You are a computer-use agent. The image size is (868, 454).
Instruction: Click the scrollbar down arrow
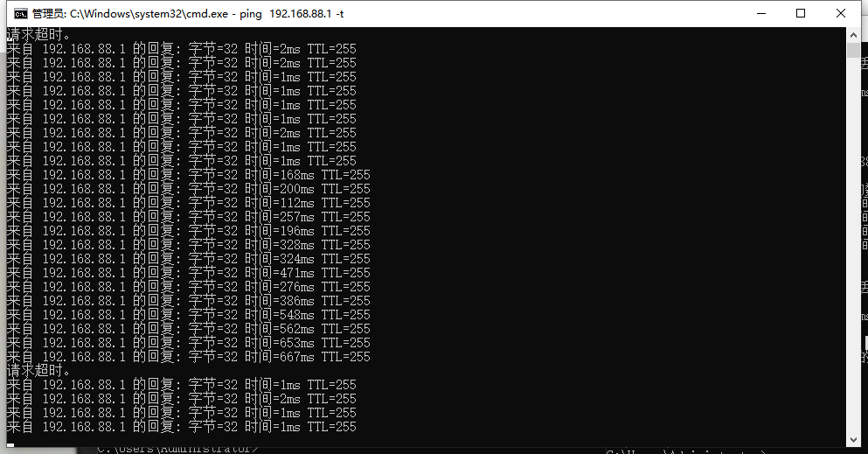[853, 440]
